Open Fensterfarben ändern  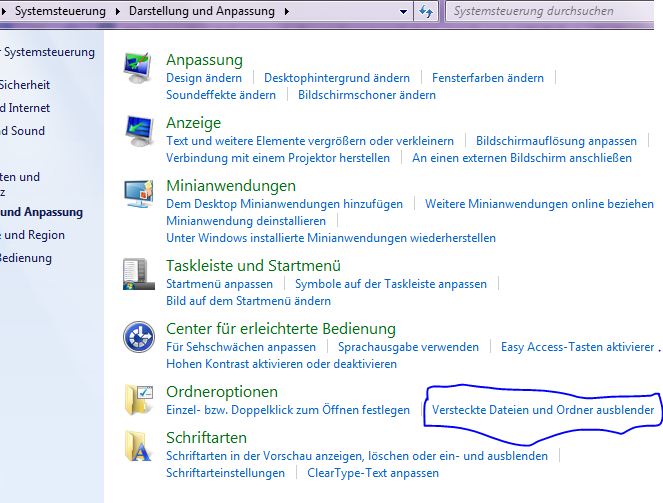[488, 78]
